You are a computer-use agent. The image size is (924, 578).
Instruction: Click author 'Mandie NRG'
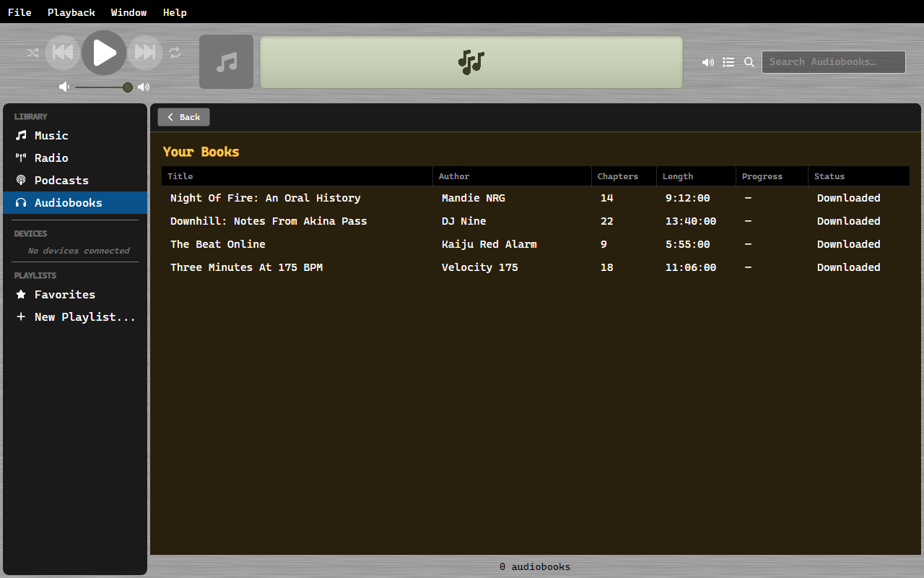pos(474,198)
